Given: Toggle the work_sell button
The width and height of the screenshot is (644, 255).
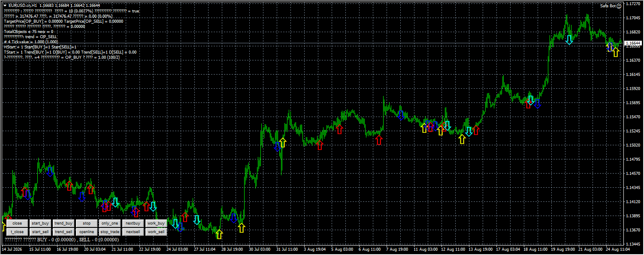Looking at the screenshot, I should [156, 232].
